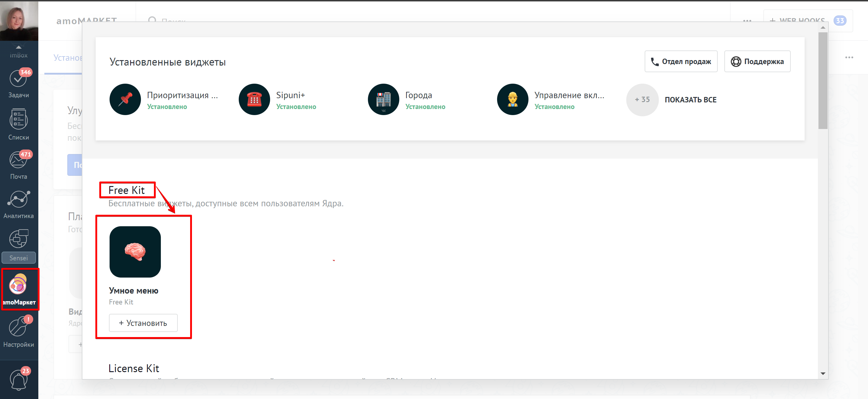Click the Free Kit section heading

[126, 190]
